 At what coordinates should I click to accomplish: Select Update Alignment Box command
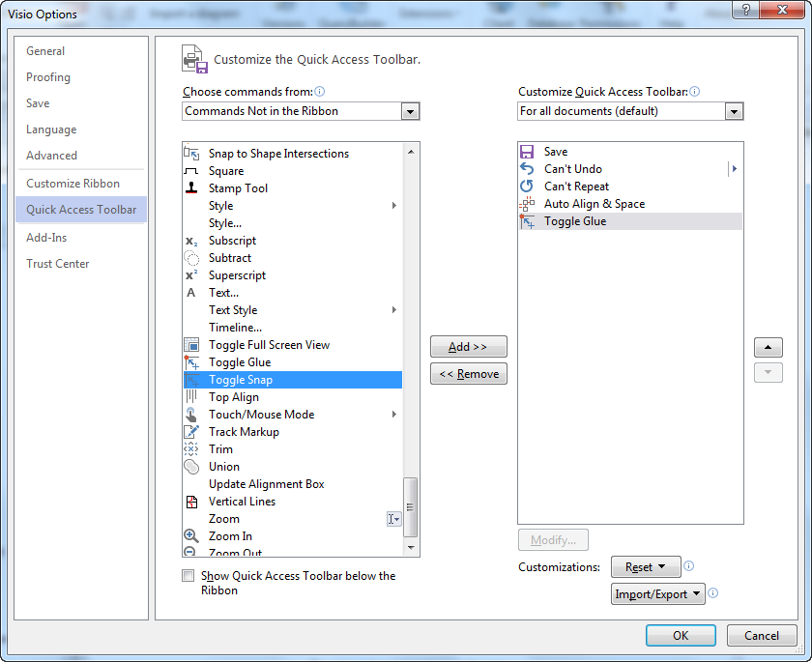click(x=293, y=484)
